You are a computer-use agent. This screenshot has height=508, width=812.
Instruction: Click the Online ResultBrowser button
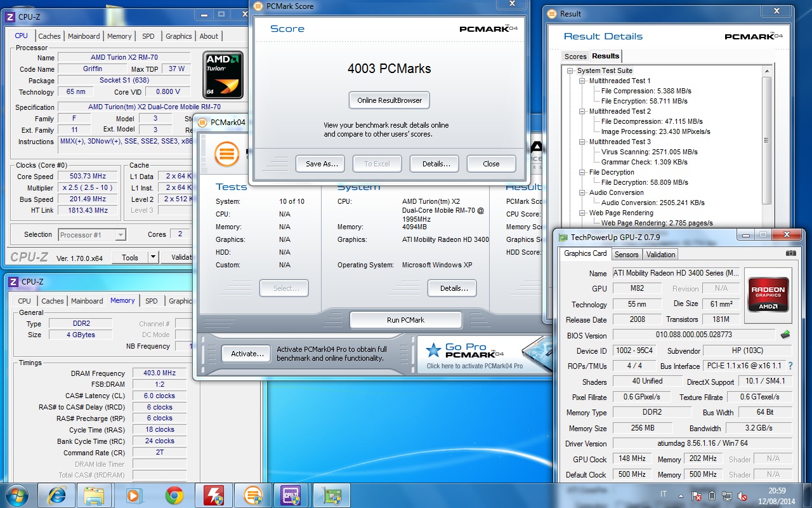tap(390, 100)
